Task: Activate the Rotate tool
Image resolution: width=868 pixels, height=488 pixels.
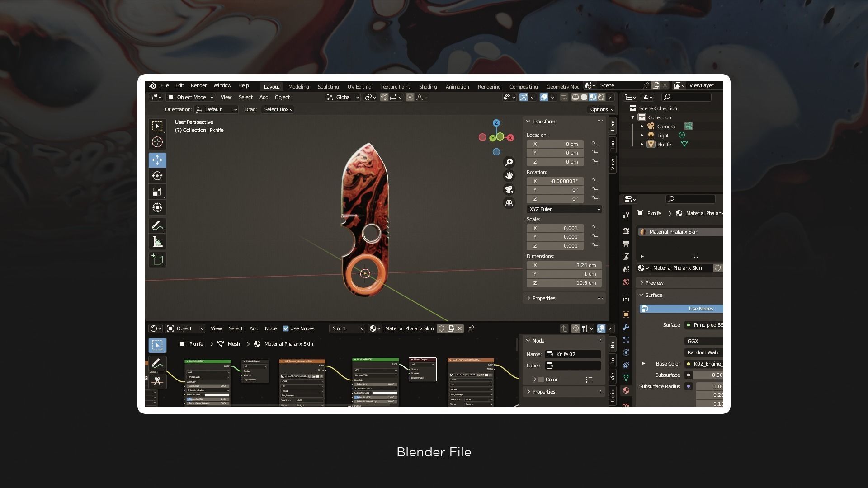Action: tap(157, 176)
